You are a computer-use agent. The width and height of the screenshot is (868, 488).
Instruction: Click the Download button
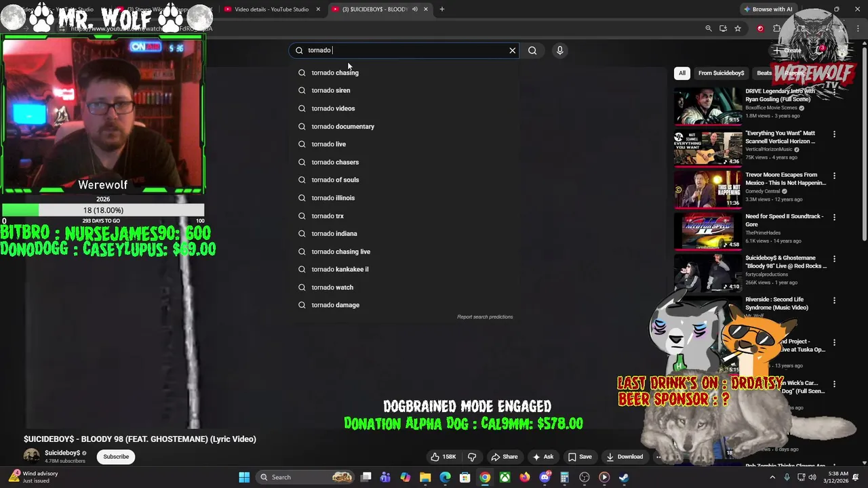pos(625,457)
